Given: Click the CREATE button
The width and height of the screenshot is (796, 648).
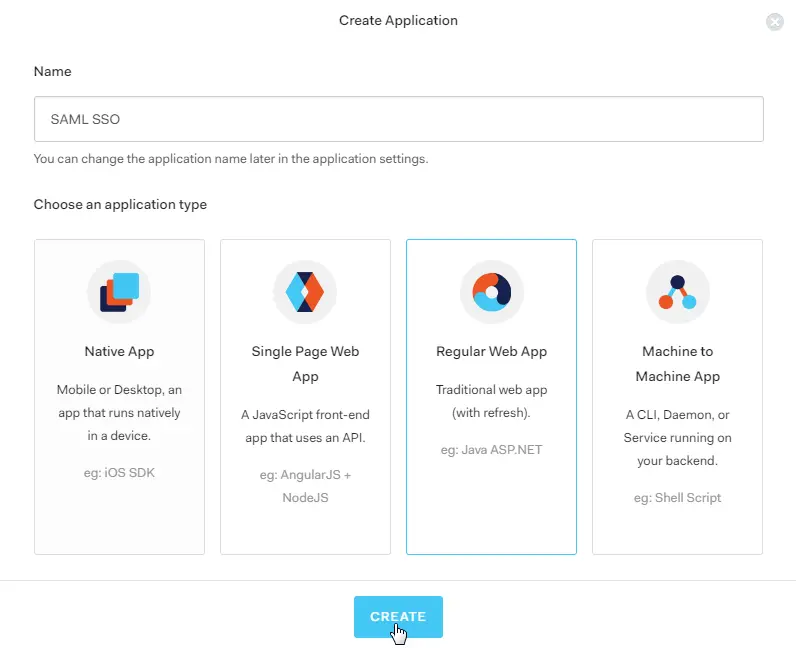Looking at the screenshot, I should pos(398,617).
